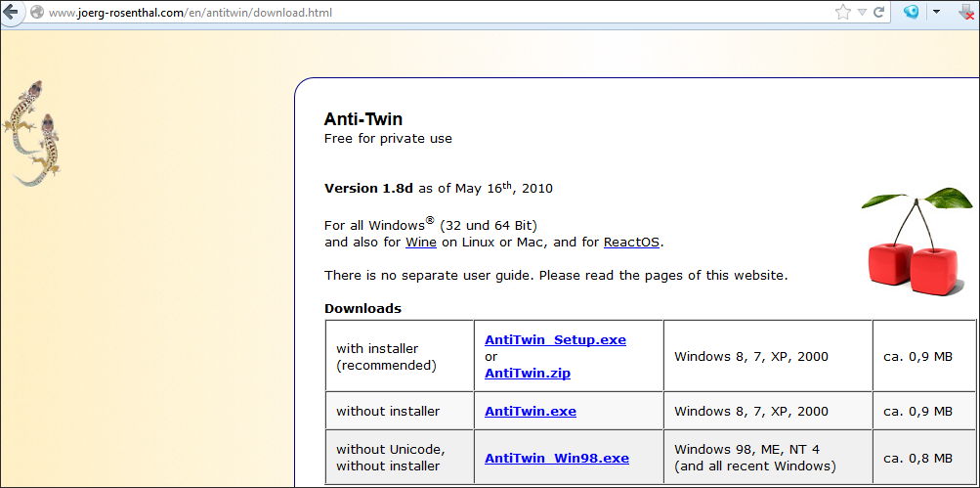
Task: Select the red cherry cubes image
Action: (x=916, y=242)
